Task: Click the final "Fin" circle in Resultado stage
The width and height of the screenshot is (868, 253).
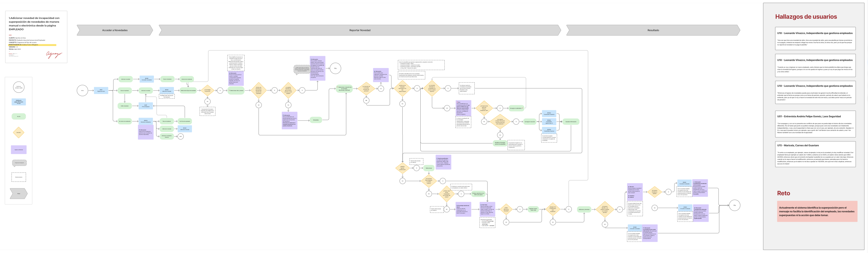Action: coord(734,205)
